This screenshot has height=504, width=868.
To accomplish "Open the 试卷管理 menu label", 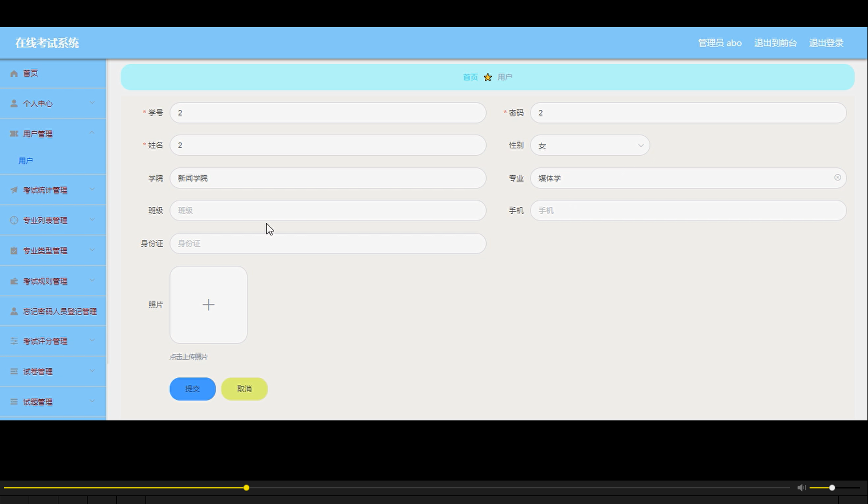I will [x=38, y=372].
